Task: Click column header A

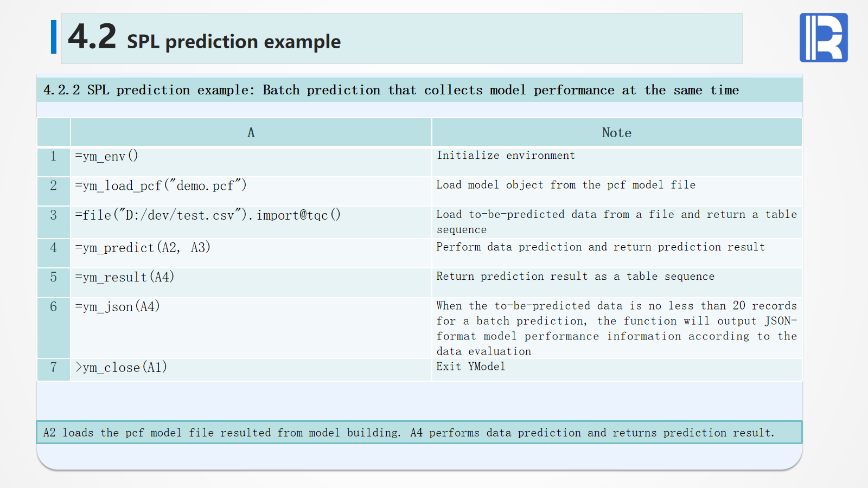Action: tap(251, 133)
